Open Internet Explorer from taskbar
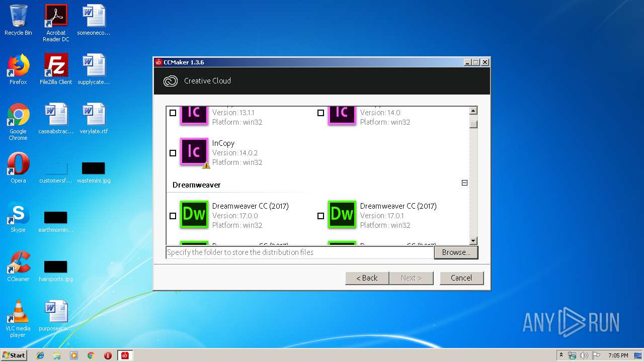The image size is (644, 362). click(x=40, y=355)
